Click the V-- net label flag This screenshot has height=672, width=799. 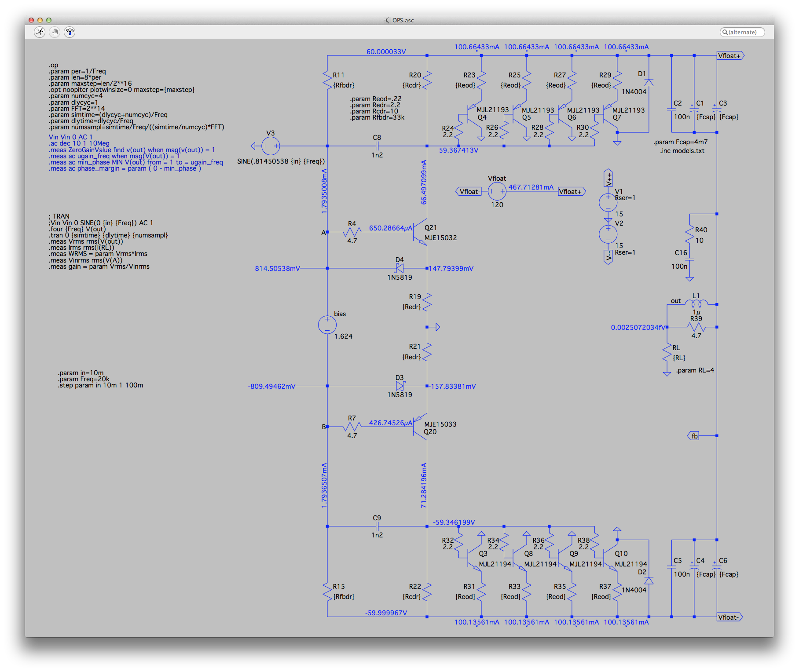[608, 257]
